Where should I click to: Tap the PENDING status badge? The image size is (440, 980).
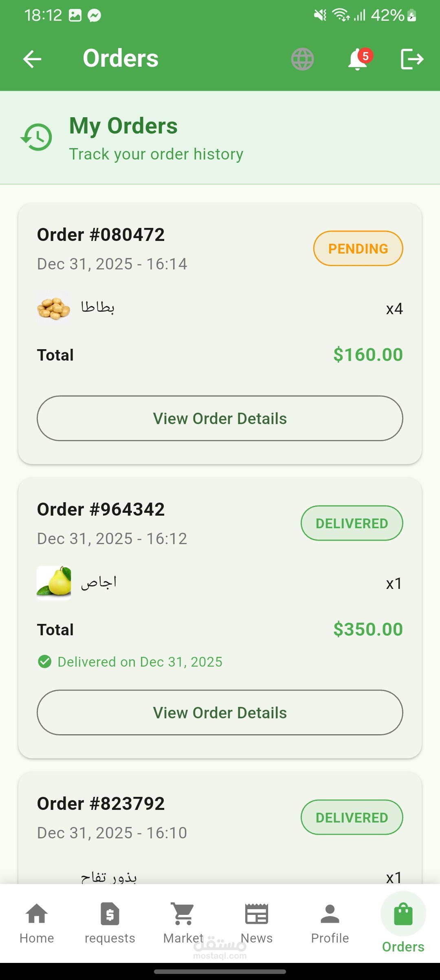(358, 249)
